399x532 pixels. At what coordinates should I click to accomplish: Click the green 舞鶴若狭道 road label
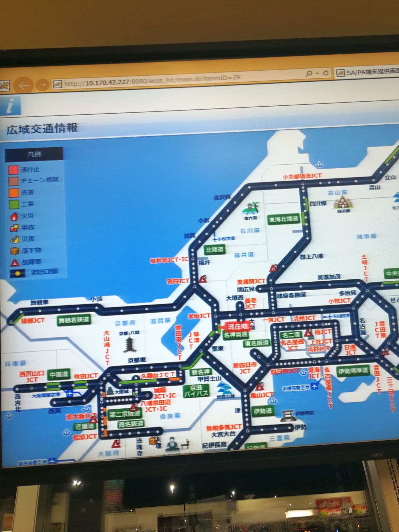pos(73,320)
